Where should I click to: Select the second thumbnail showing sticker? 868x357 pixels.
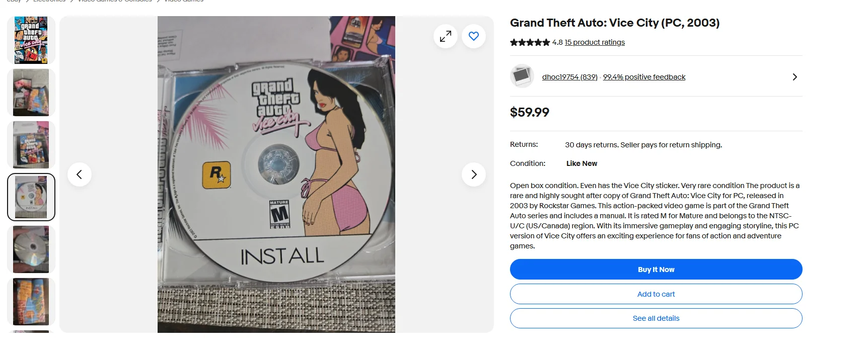(x=31, y=93)
